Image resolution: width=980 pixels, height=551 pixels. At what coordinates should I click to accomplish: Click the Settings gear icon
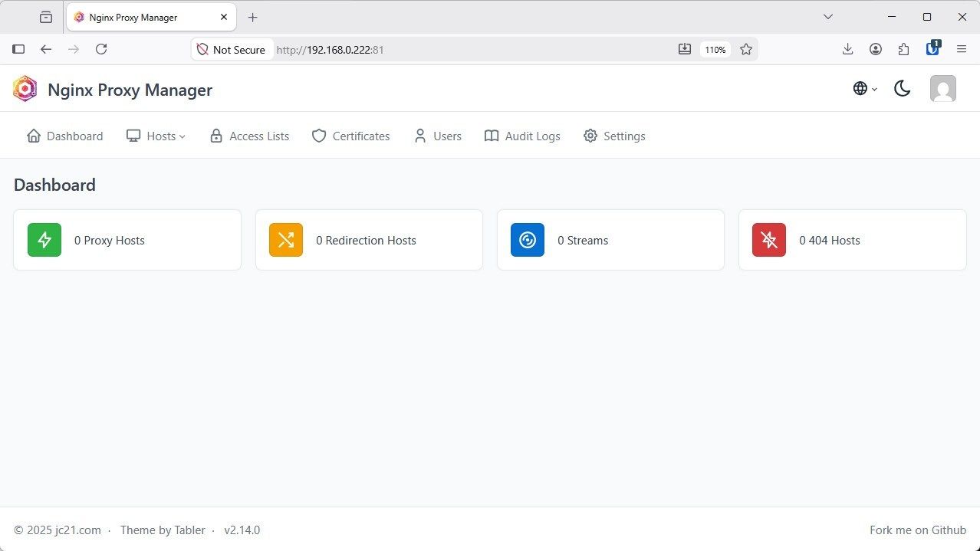pyautogui.click(x=590, y=136)
